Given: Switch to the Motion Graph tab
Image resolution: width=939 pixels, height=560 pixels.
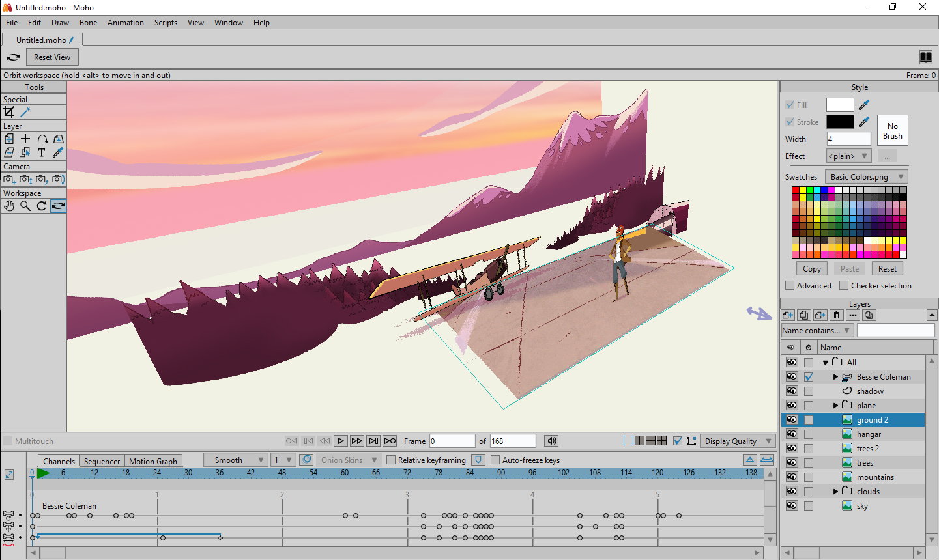Looking at the screenshot, I should click(x=153, y=460).
